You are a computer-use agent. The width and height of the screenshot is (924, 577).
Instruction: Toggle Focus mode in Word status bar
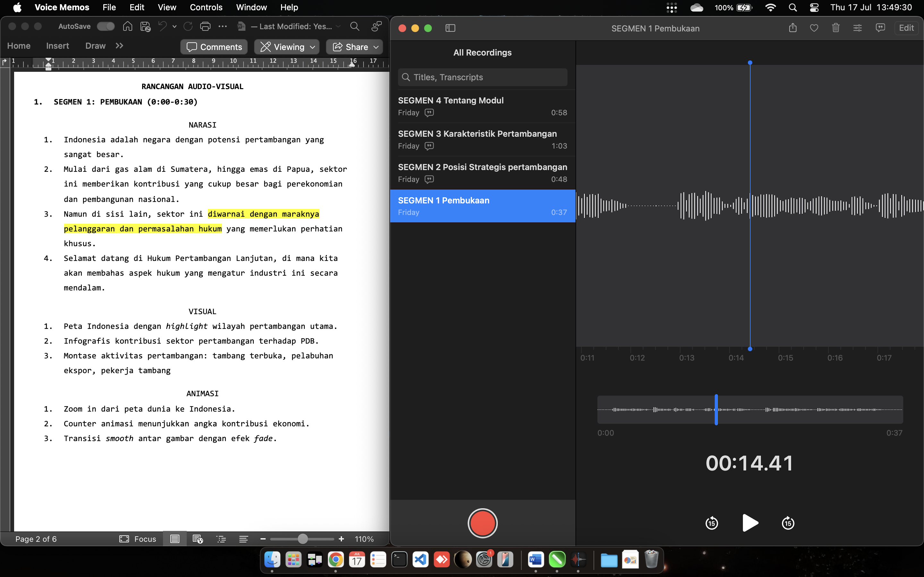[x=138, y=539]
